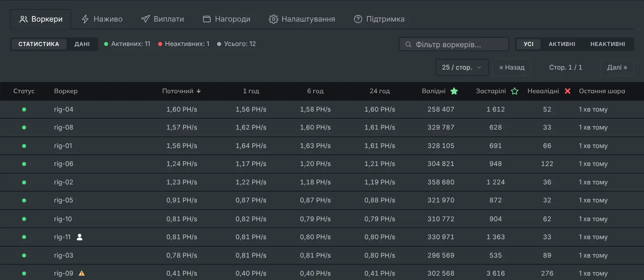Click the green status dot for rig-03

24,256
